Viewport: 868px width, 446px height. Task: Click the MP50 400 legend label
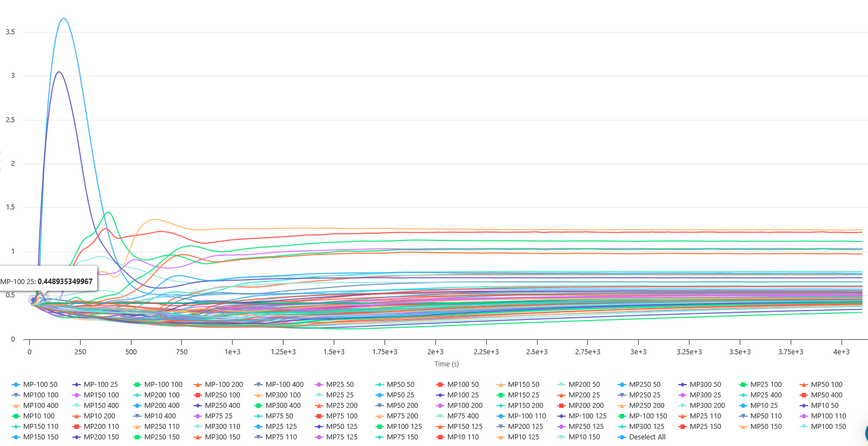click(826, 395)
